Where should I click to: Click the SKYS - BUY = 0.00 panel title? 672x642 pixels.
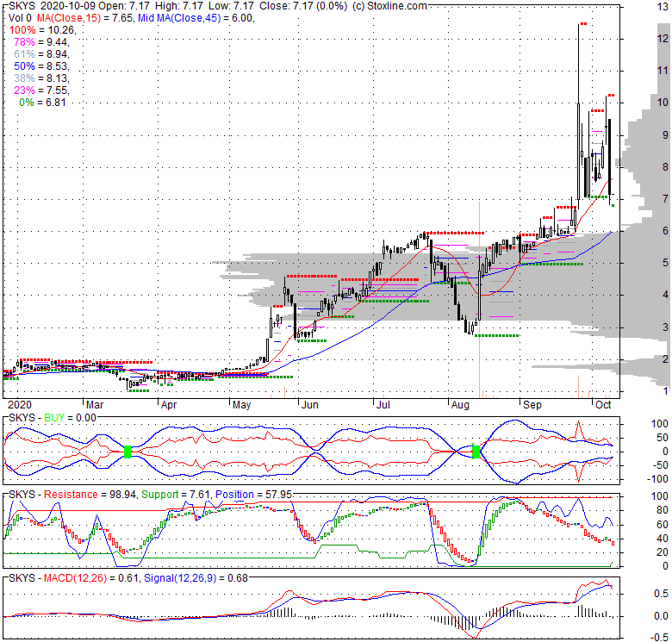[x=53, y=418]
